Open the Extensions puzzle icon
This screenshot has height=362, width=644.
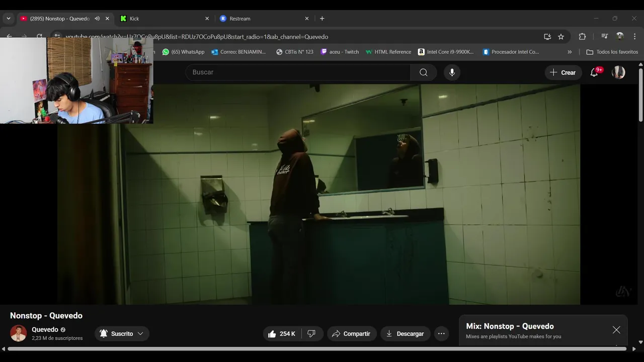582,37
